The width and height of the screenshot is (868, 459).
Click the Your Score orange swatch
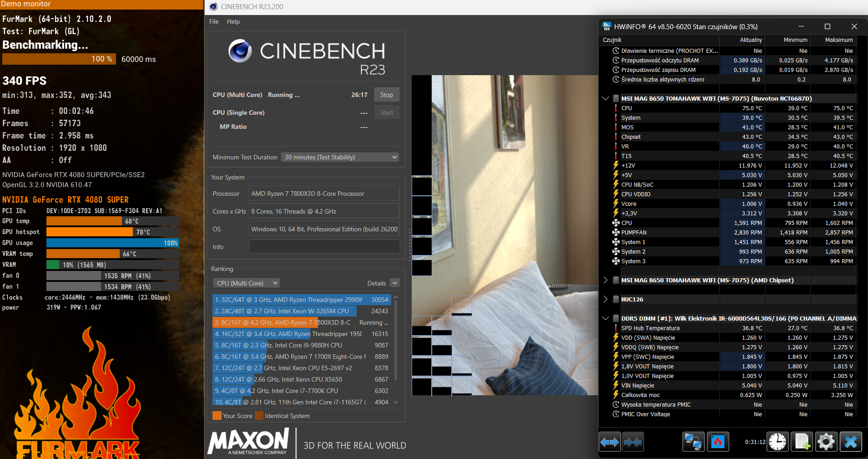(x=217, y=415)
